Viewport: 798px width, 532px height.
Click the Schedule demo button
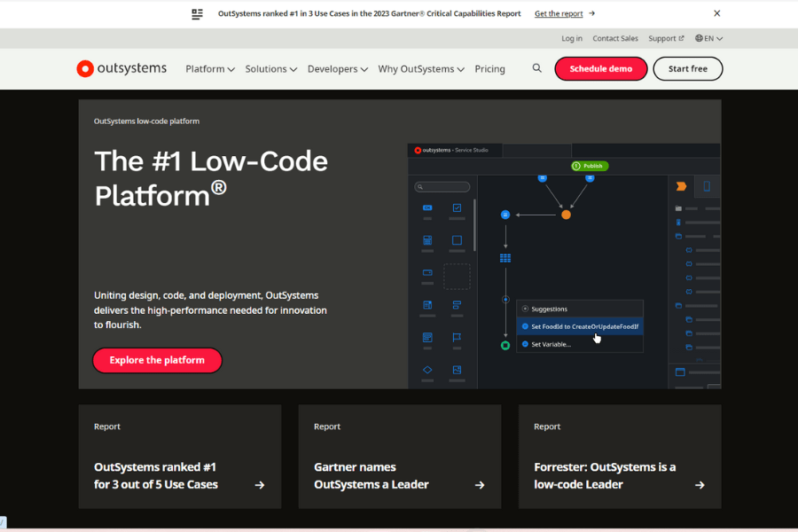click(x=600, y=69)
